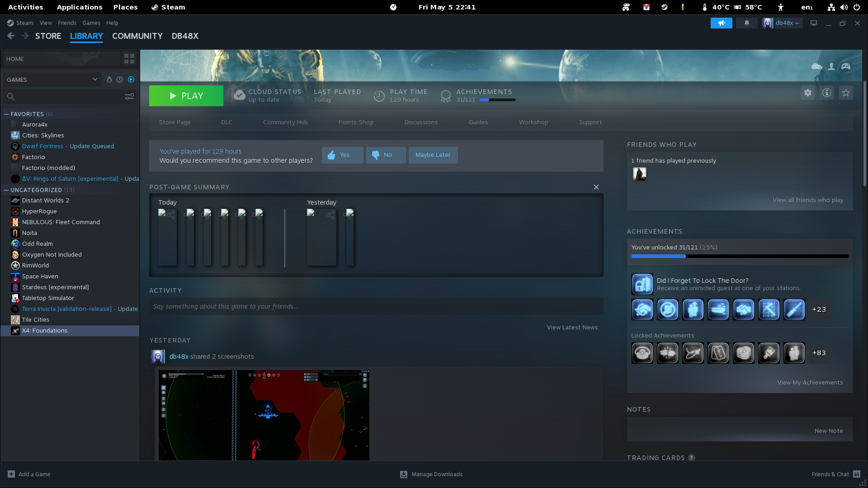Collapse the FAVORITES category

coord(6,114)
